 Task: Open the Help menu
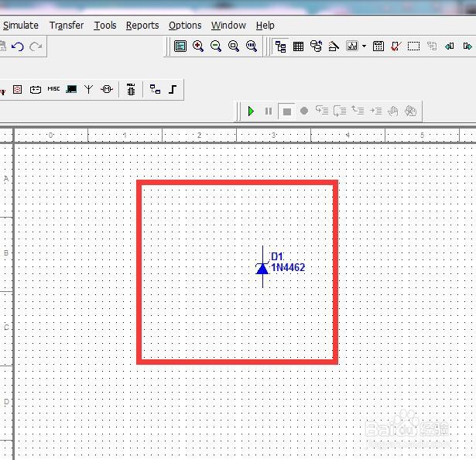point(265,26)
